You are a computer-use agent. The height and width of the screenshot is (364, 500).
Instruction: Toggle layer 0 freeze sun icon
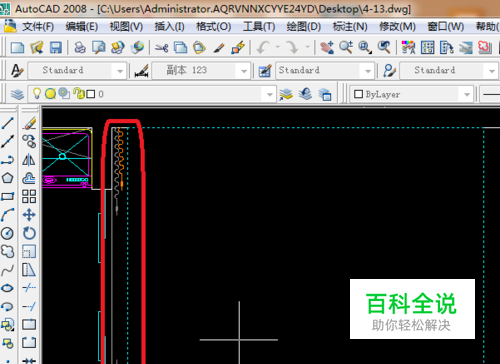(x=50, y=94)
